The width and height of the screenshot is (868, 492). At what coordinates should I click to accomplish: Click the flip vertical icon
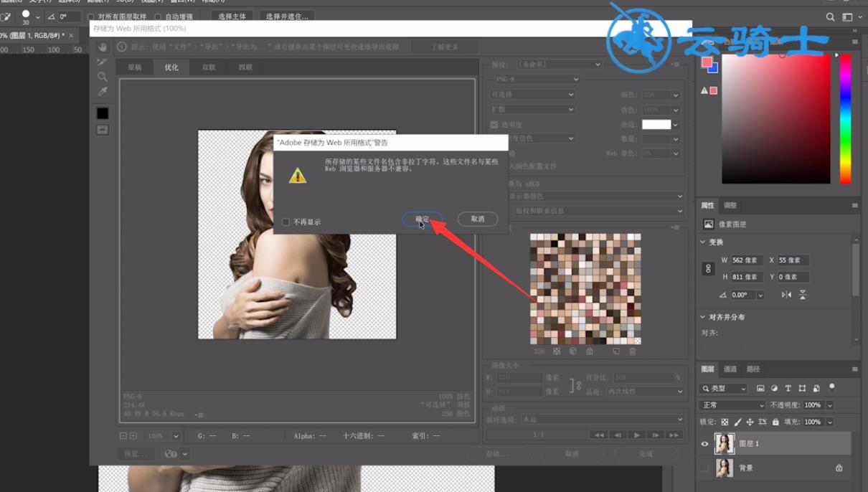[x=803, y=295]
